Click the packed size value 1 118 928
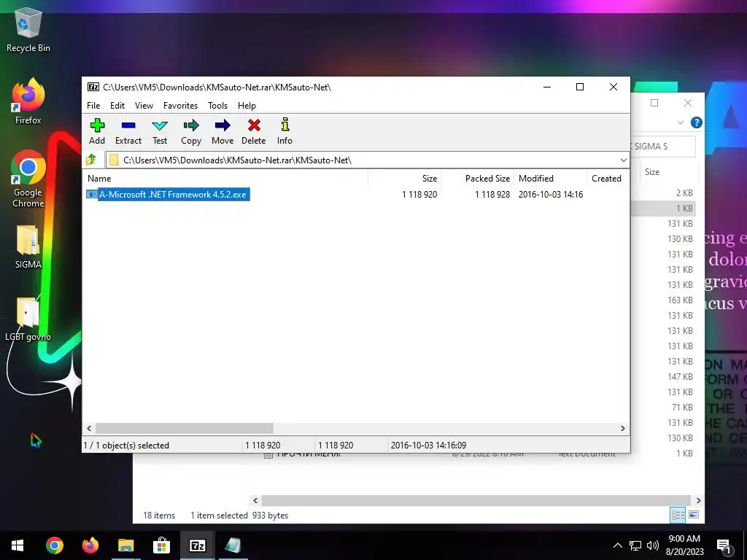 point(492,194)
